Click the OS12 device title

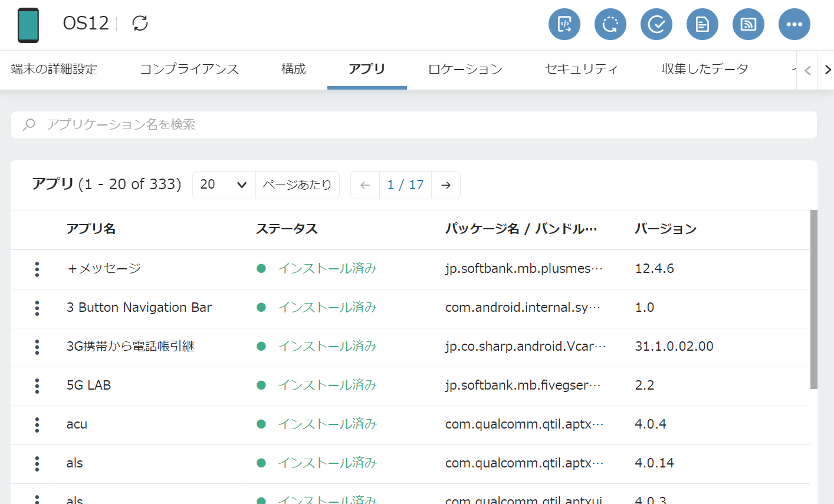click(x=86, y=24)
